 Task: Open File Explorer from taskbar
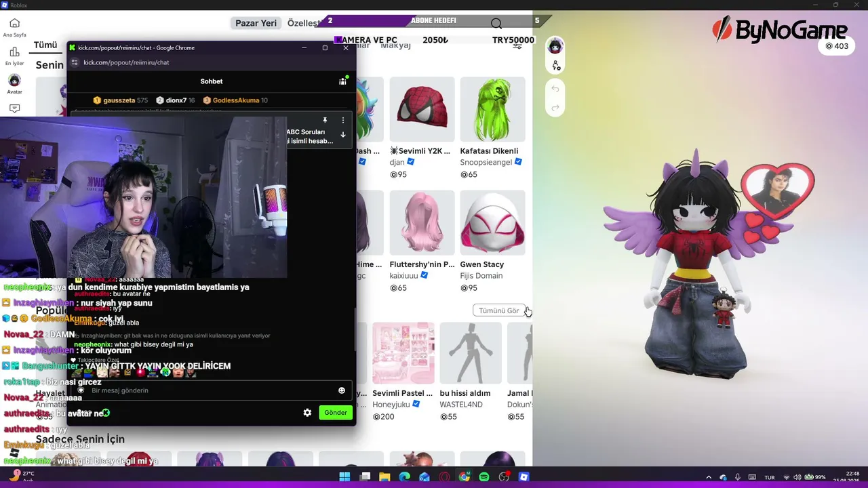tap(384, 477)
